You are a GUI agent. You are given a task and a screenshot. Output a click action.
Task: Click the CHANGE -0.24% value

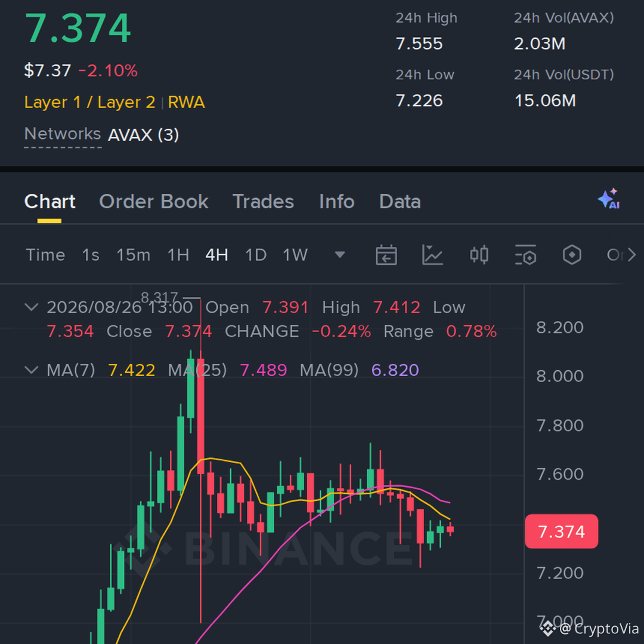[341, 332]
